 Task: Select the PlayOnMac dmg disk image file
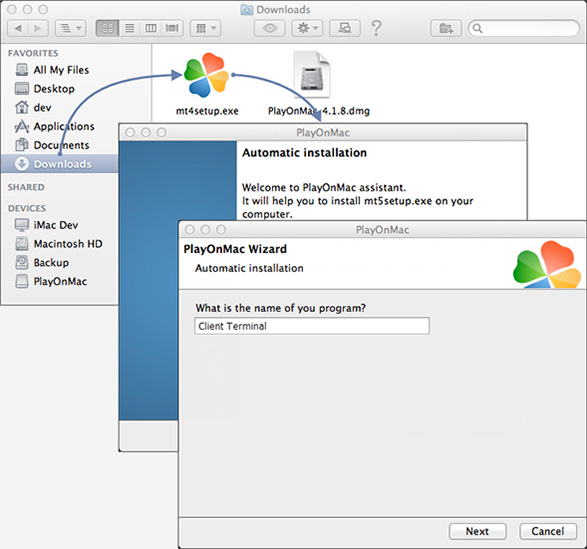(x=311, y=74)
